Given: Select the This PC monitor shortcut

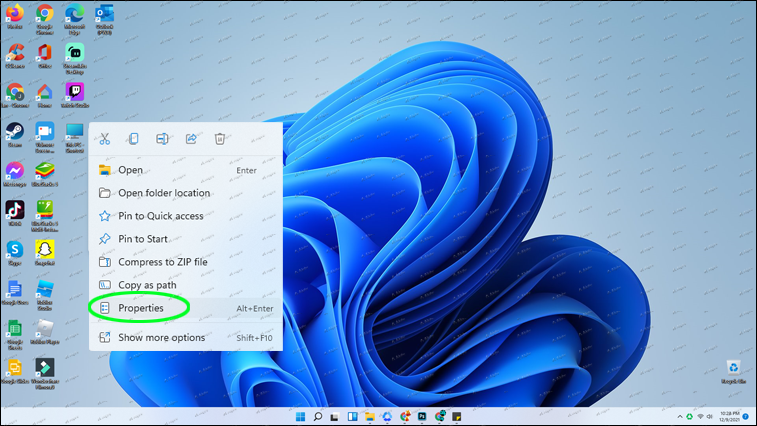Looking at the screenshot, I should [74, 137].
